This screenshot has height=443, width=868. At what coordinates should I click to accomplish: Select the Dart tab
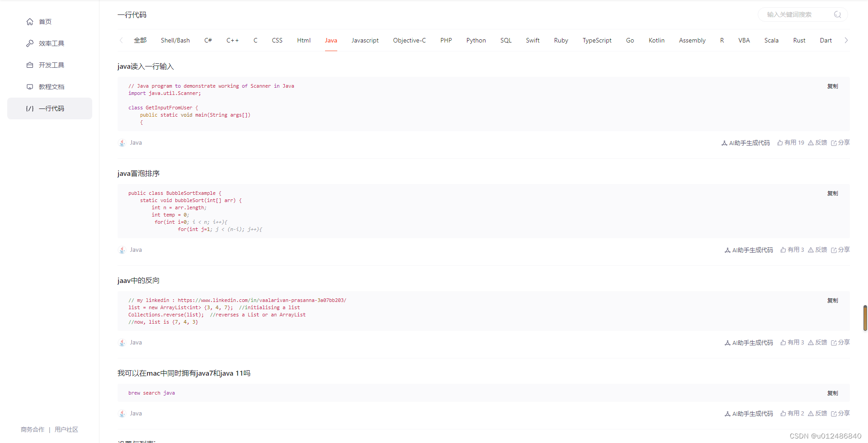(x=826, y=40)
